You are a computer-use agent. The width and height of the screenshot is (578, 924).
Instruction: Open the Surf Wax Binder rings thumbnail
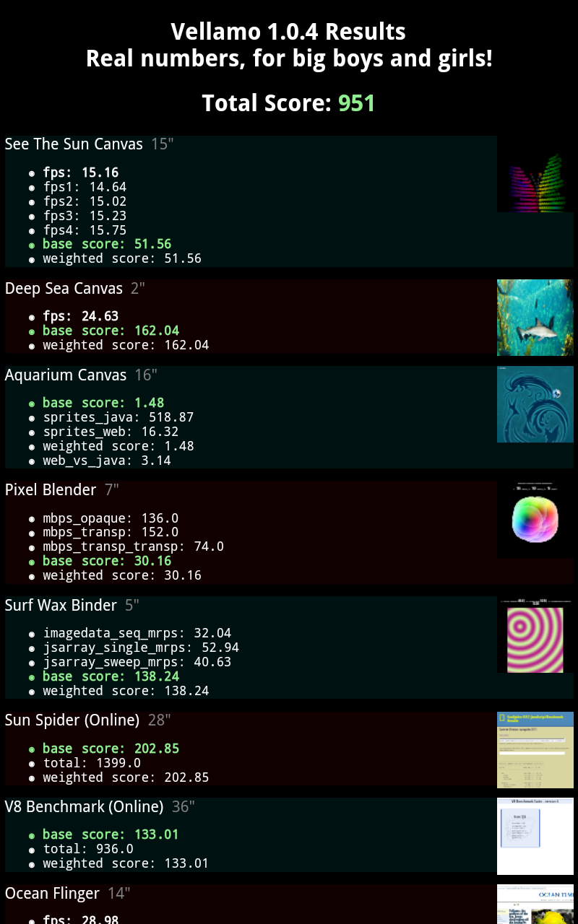(x=535, y=635)
